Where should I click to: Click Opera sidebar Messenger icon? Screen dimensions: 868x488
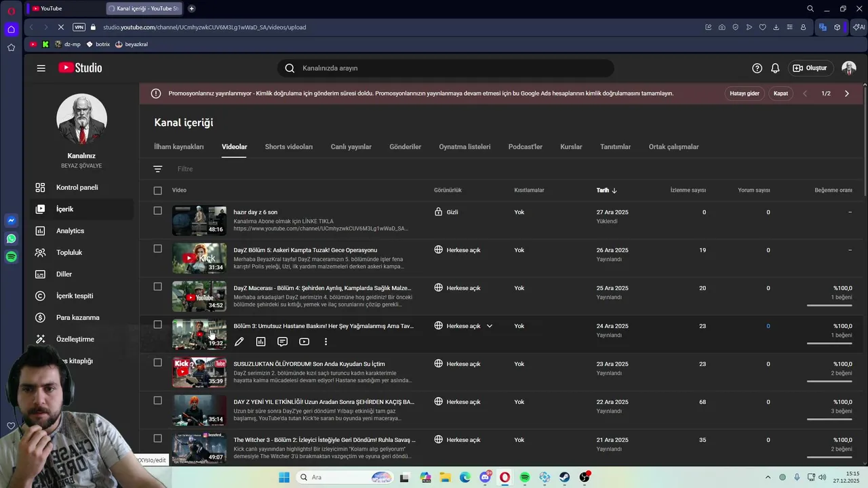(x=11, y=220)
